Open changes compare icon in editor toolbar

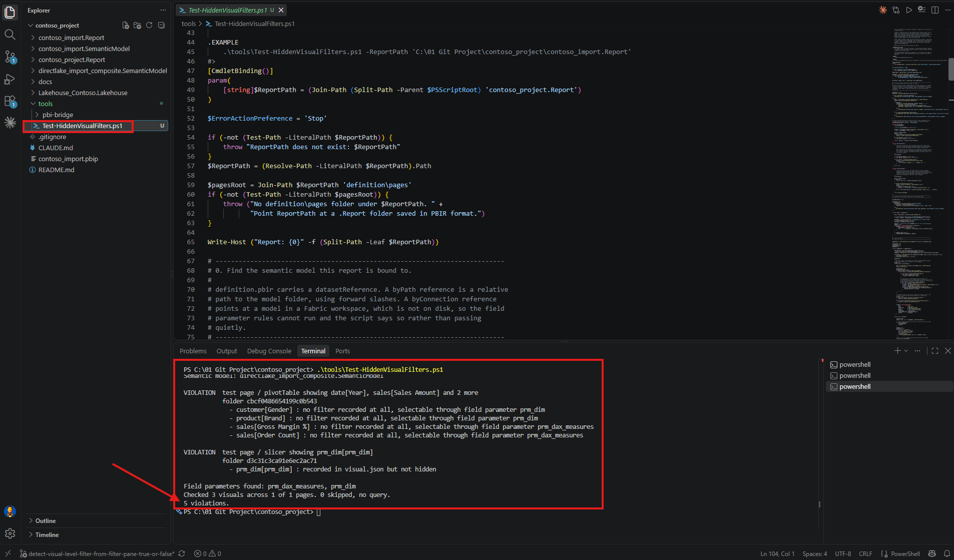896,10
